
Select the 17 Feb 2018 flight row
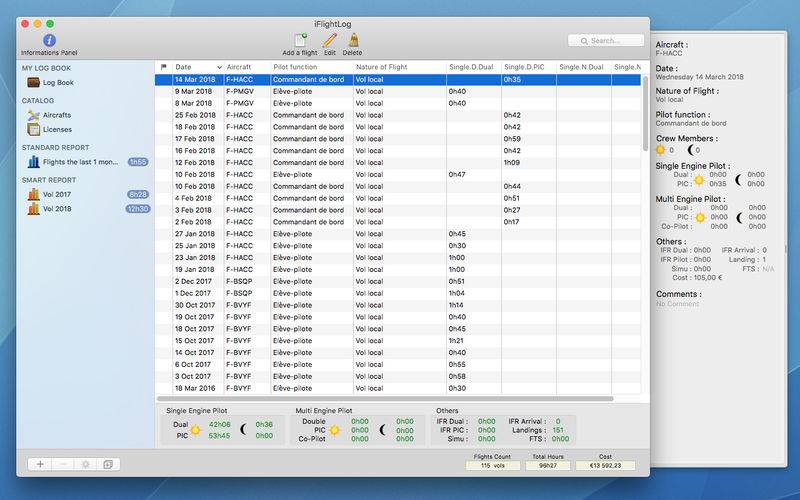[398, 139]
